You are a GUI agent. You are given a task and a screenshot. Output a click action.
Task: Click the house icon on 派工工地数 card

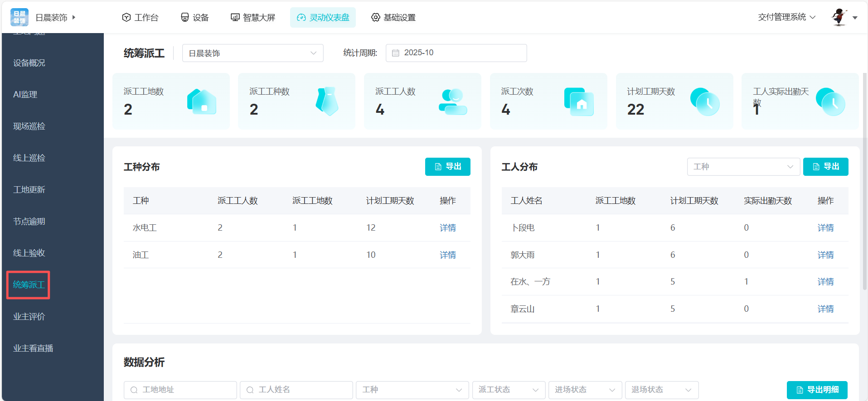click(x=202, y=101)
